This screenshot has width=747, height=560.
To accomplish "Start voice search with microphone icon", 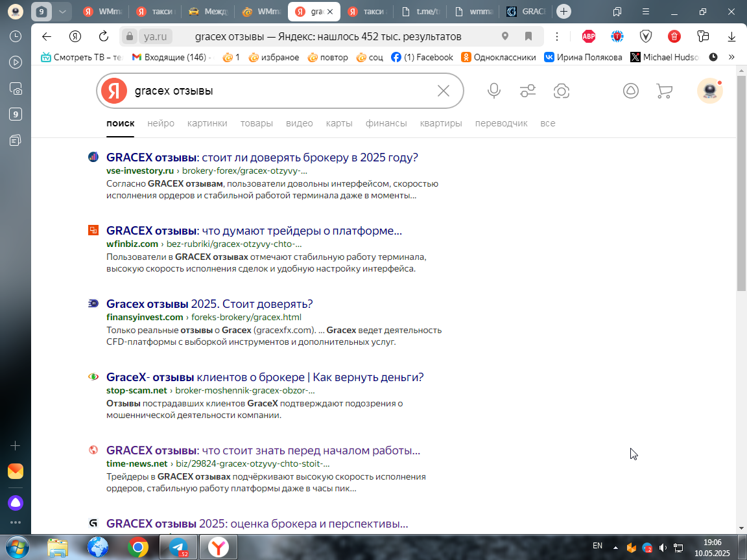I will click(494, 91).
